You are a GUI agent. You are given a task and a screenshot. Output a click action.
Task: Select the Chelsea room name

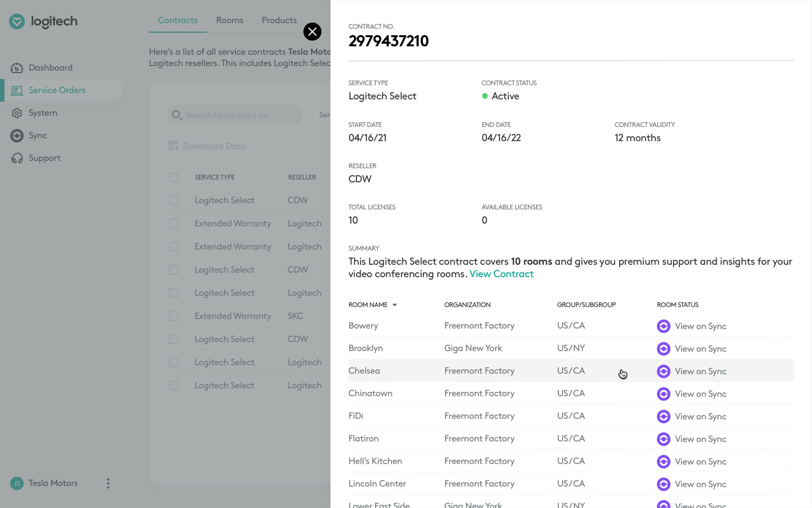pyautogui.click(x=364, y=371)
